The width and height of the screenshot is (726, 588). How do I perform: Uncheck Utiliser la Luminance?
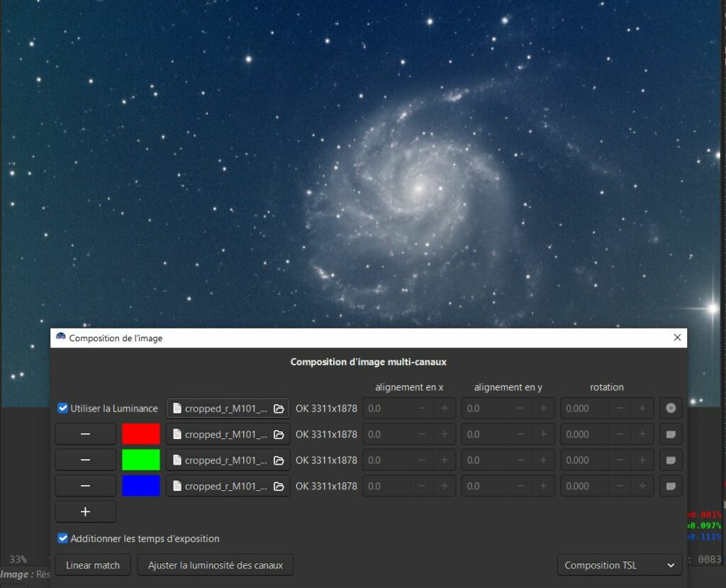pyautogui.click(x=63, y=409)
